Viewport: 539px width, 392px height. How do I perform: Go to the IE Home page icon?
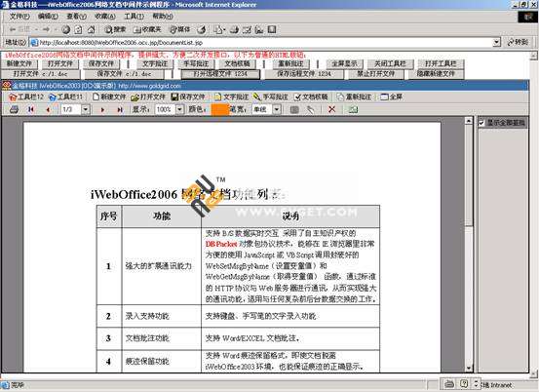point(91,29)
